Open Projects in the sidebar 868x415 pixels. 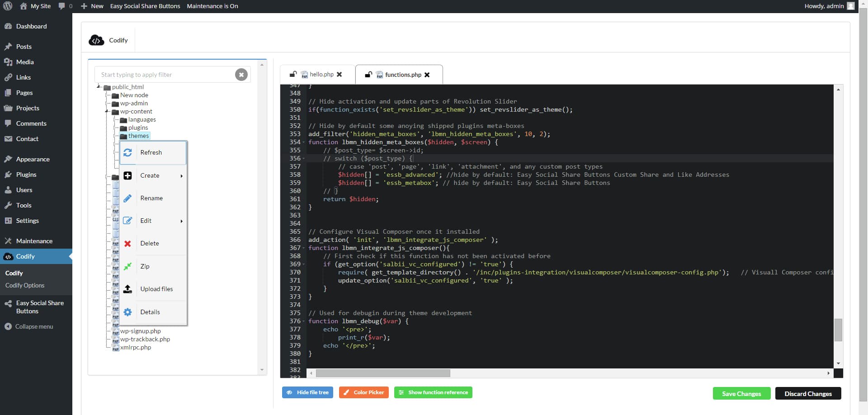[36, 108]
